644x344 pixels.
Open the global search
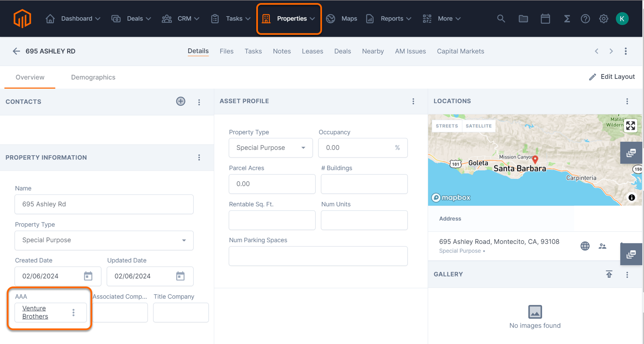click(x=501, y=18)
